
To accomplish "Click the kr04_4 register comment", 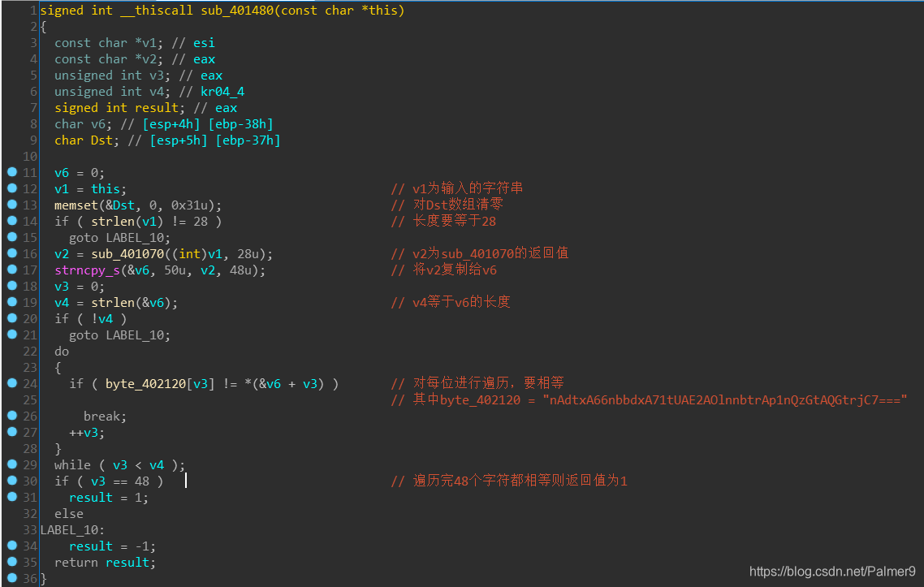I will tap(222, 92).
